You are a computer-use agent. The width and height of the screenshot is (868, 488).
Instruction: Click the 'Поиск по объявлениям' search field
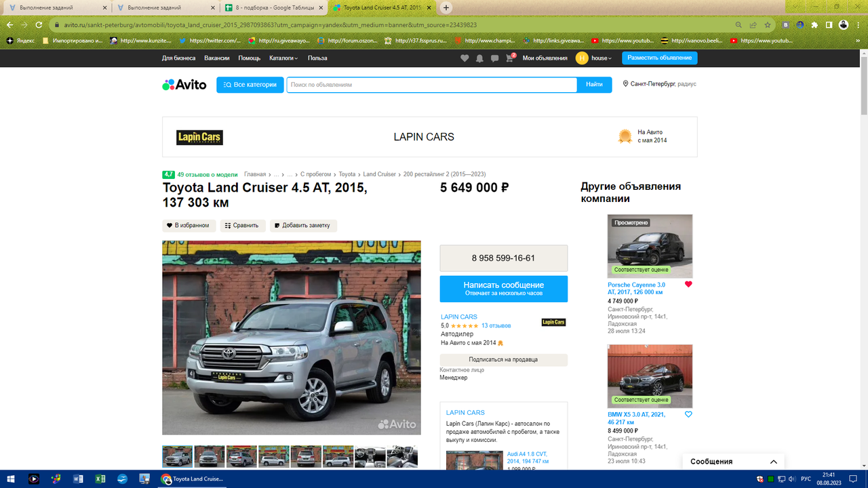tap(432, 85)
